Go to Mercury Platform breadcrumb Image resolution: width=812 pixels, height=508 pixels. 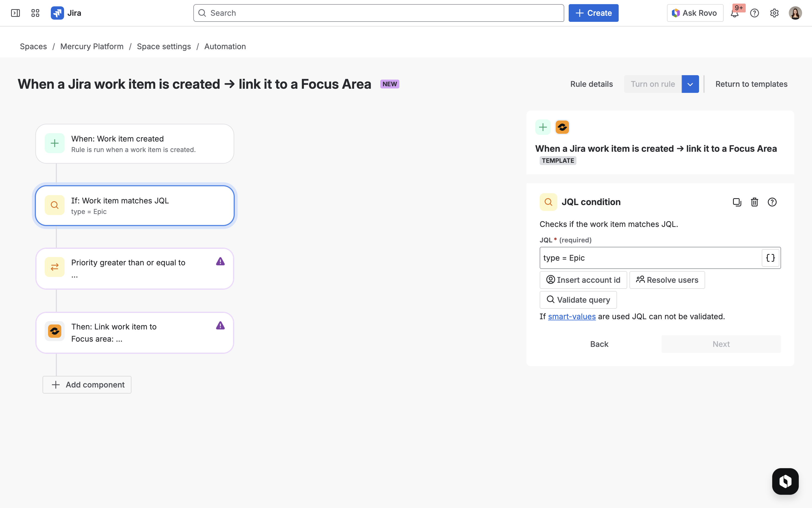pyautogui.click(x=92, y=46)
